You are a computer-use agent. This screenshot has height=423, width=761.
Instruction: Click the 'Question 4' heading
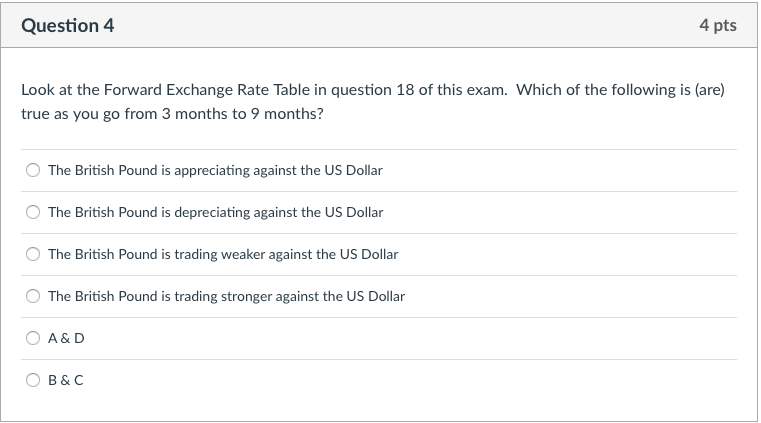(68, 26)
